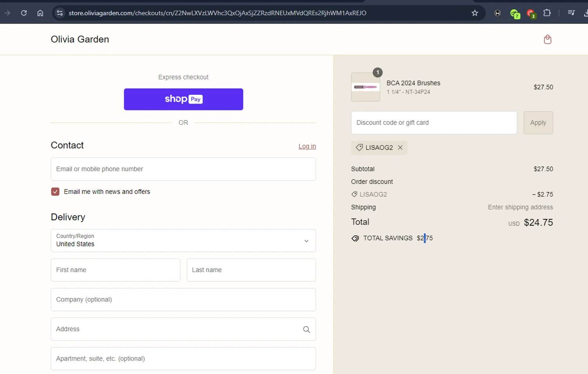Open the shopping cart bag icon

[x=548, y=39]
